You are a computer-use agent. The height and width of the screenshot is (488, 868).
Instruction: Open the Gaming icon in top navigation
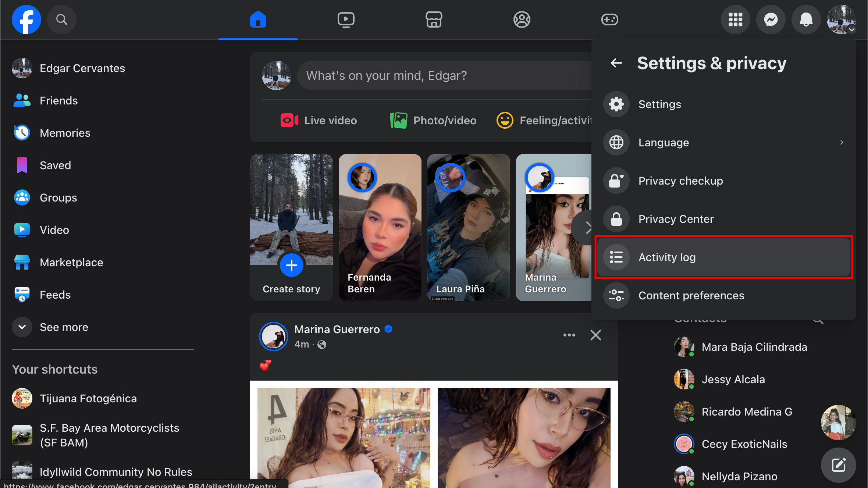pos(609,19)
